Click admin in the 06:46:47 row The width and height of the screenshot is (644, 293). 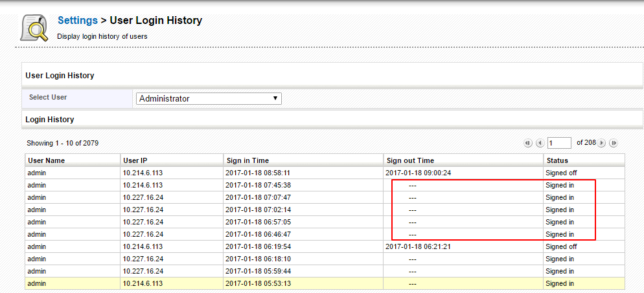pos(36,234)
